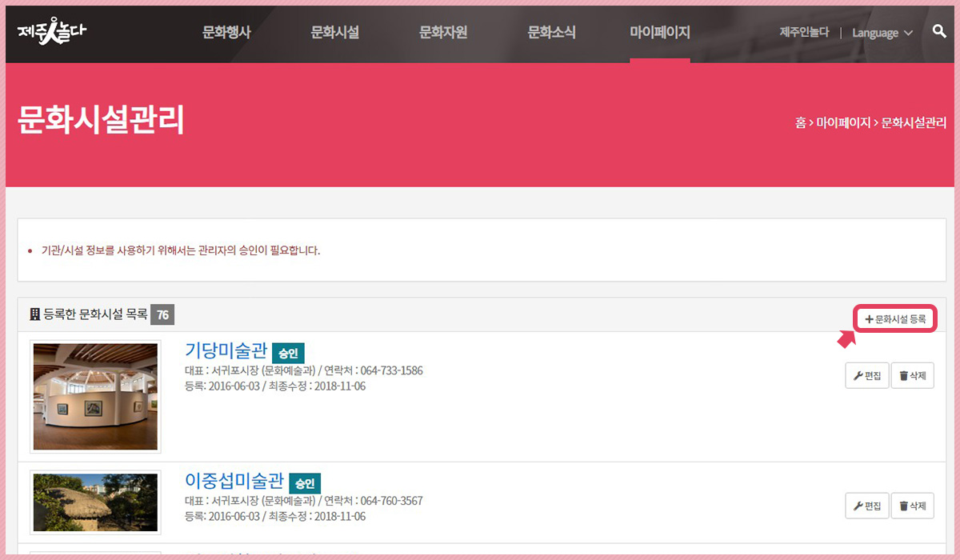Open the 문화행사 menu
960x560 pixels.
pos(226,33)
